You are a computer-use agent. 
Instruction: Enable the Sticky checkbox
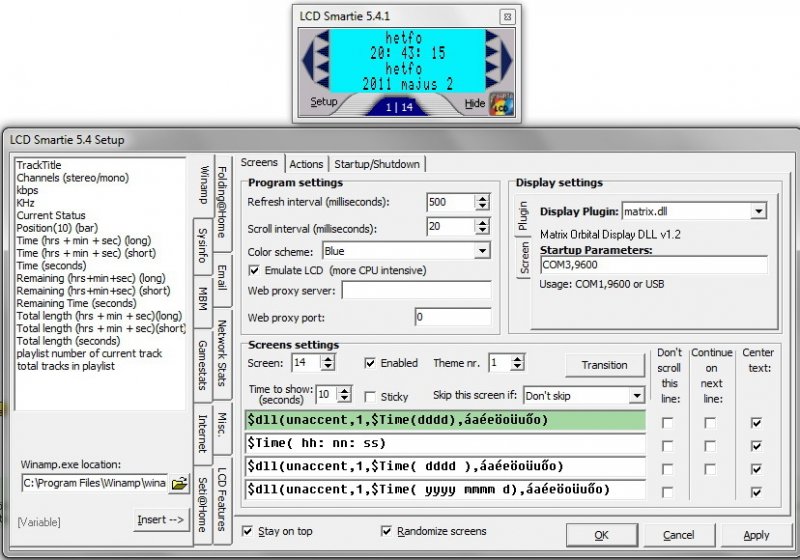coord(370,397)
